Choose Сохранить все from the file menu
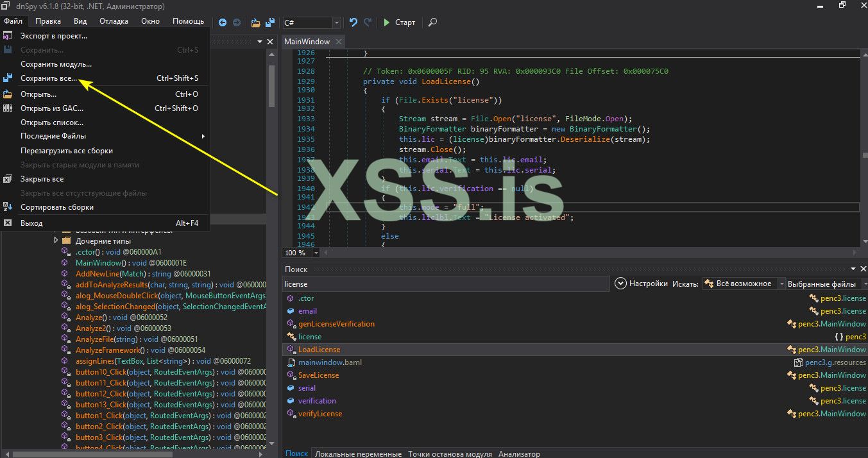Viewport: 868px width, 458px height. (x=49, y=78)
